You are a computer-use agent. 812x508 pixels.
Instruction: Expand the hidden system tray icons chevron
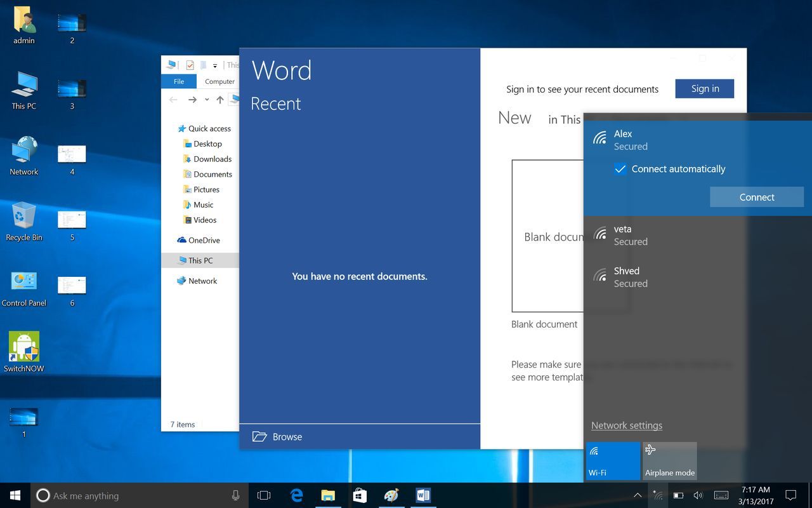[x=638, y=495]
